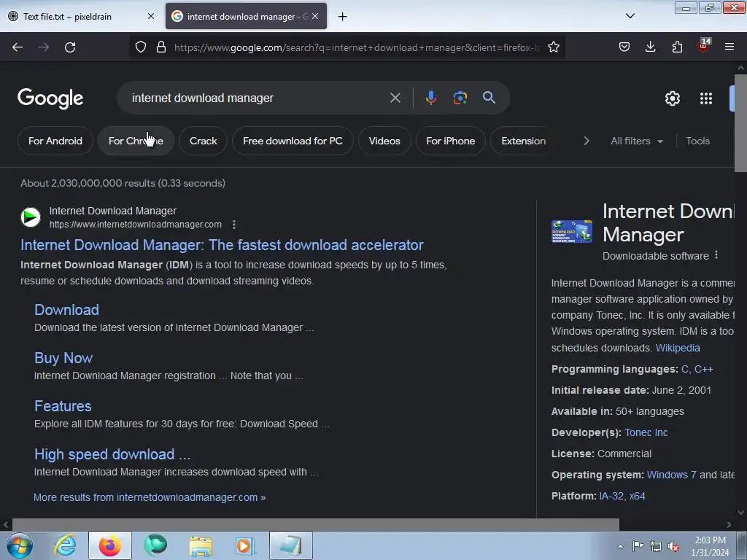This screenshot has height=560, width=747.
Task: Clear the Google search query
Action: click(x=395, y=98)
